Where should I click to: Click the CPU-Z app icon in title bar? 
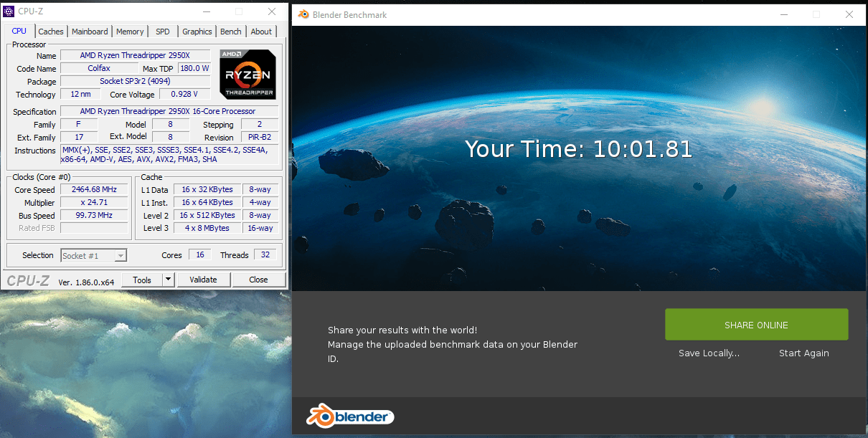pyautogui.click(x=9, y=11)
